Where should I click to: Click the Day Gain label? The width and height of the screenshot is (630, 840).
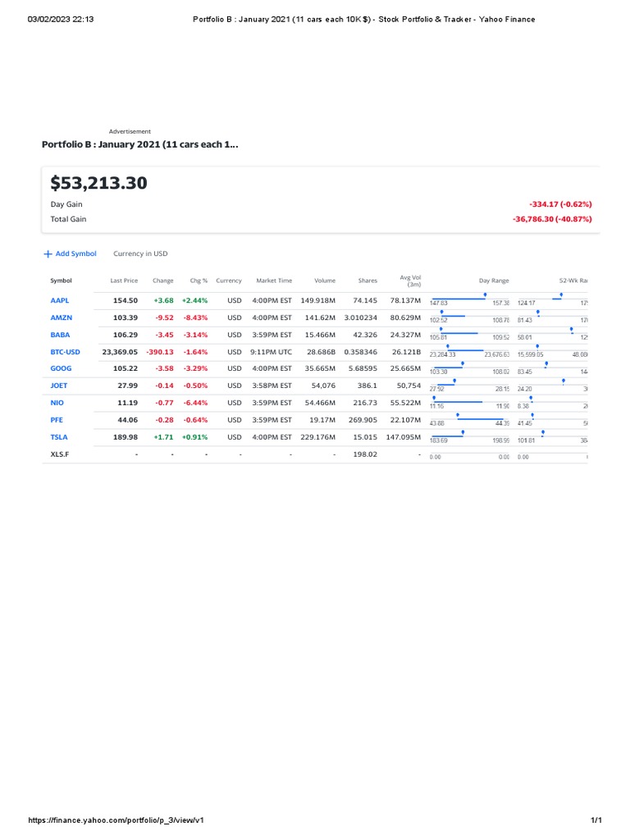click(x=66, y=204)
